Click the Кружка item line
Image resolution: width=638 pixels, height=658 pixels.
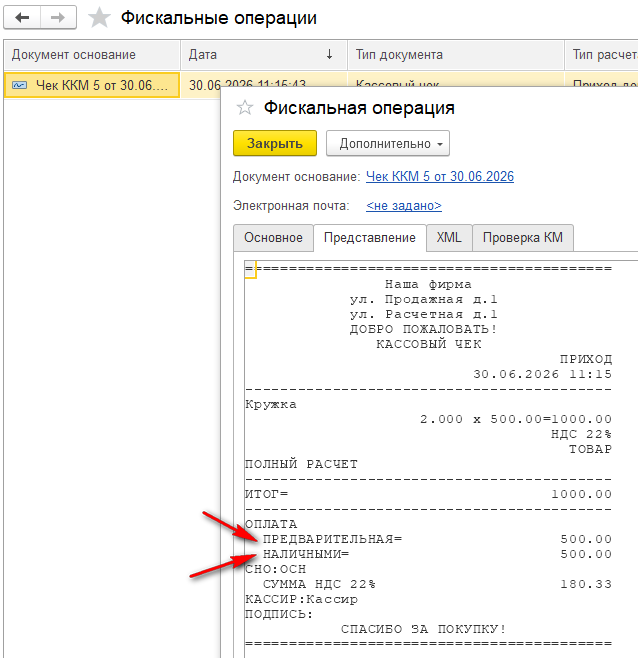click(271, 404)
